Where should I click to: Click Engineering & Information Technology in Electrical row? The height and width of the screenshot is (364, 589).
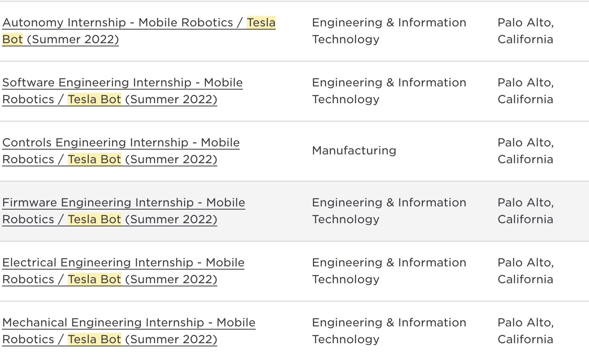coord(389,271)
